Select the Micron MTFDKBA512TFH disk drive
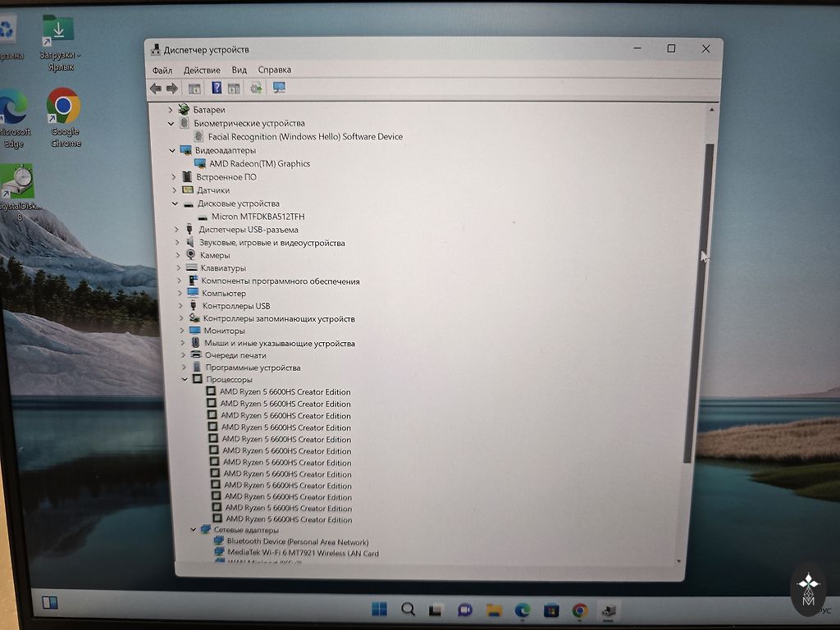The height and width of the screenshot is (630, 840). tap(258, 217)
